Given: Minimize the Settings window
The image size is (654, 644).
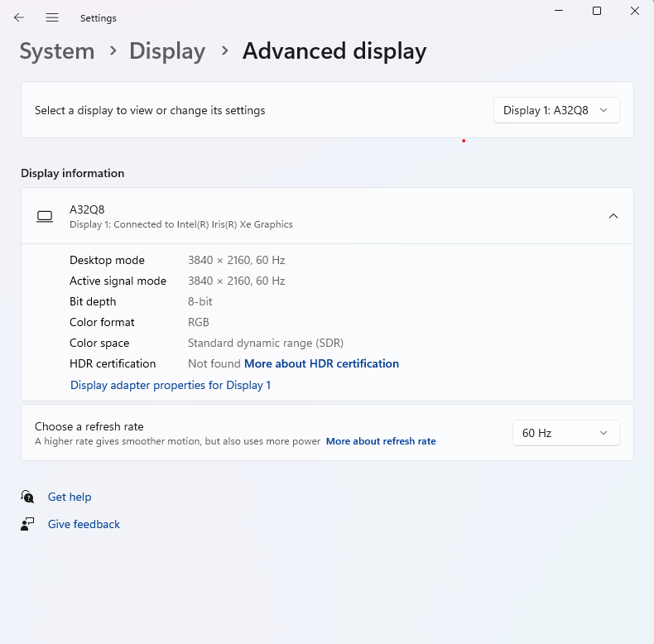Looking at the screenshot, I should click(559, 11).
